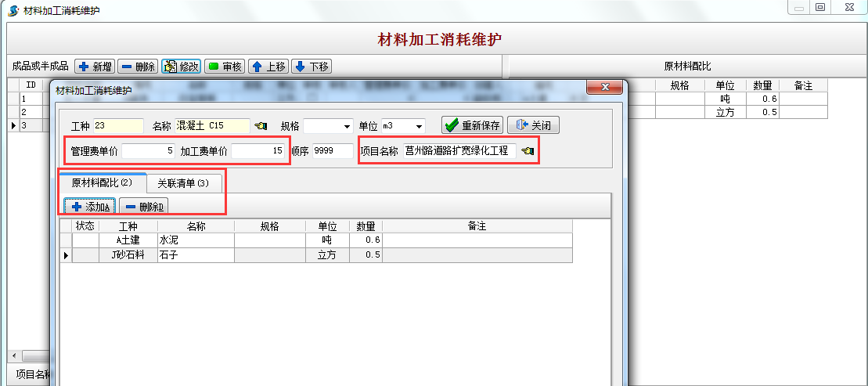
Task: Add a raw material with 添加 button
Action: [x=91, y=207]
